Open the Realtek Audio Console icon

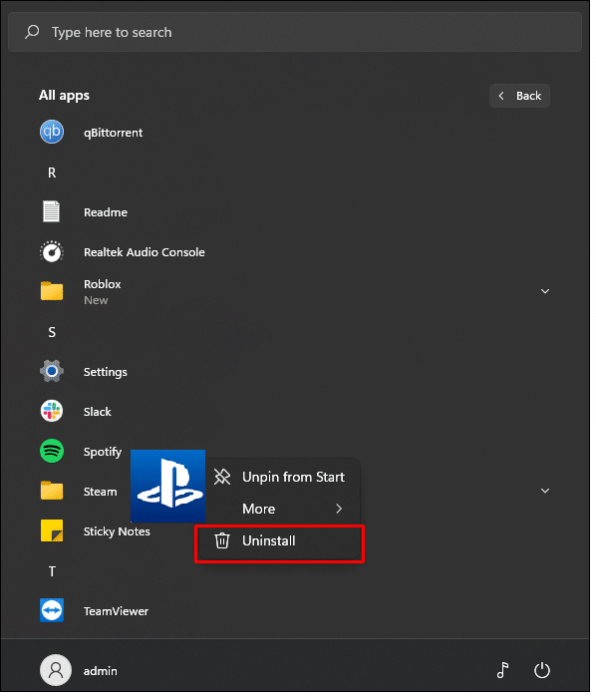pos(52,252)
